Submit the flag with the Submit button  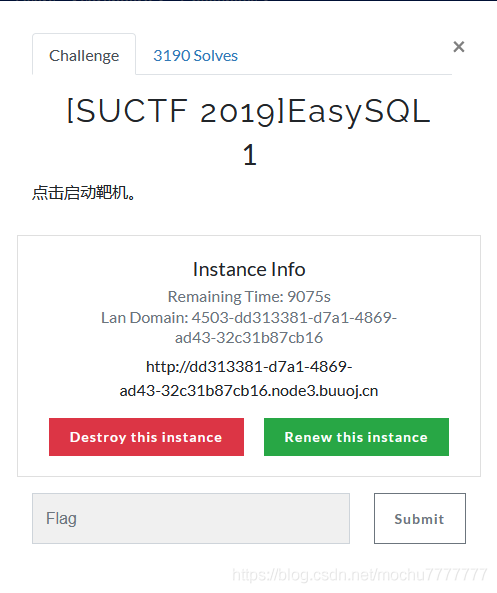419,518
